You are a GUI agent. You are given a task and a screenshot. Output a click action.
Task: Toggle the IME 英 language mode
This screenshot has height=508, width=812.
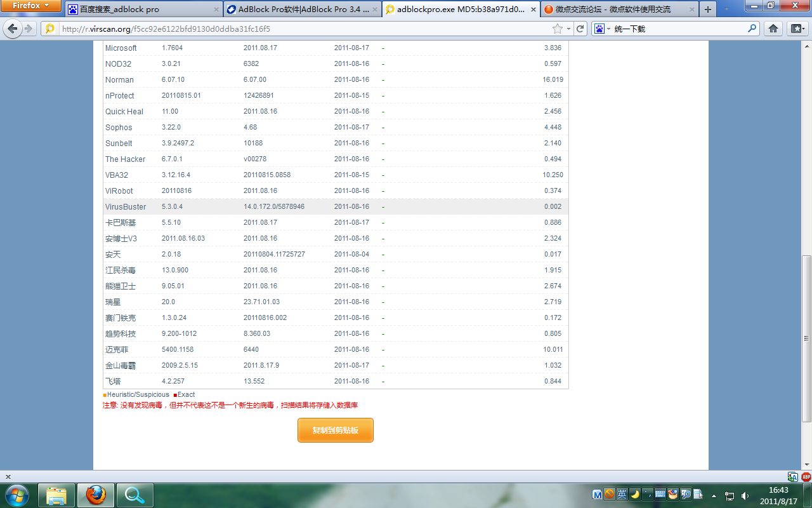(622, 494)
